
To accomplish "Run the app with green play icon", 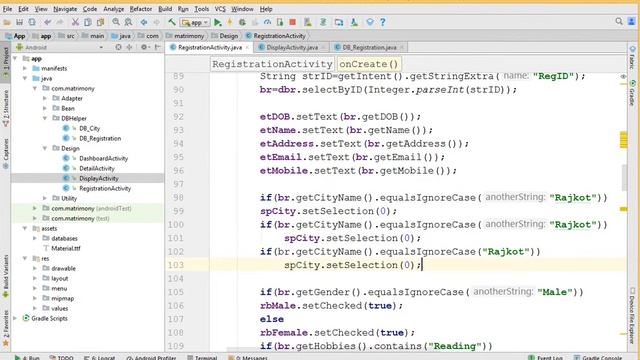I will (x=218, y=22).
